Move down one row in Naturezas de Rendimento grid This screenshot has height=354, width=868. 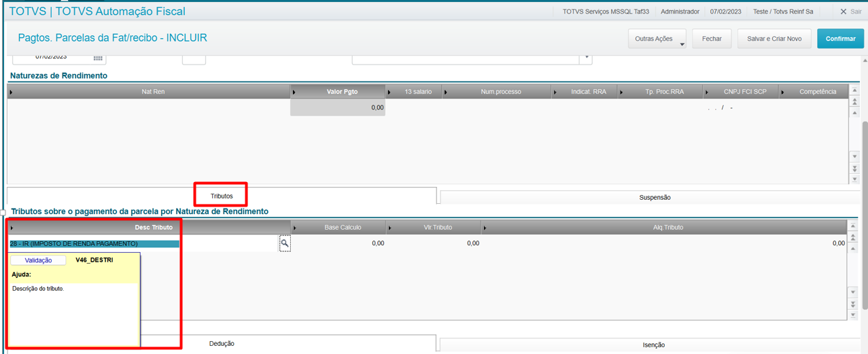click(x=854, y=157)
